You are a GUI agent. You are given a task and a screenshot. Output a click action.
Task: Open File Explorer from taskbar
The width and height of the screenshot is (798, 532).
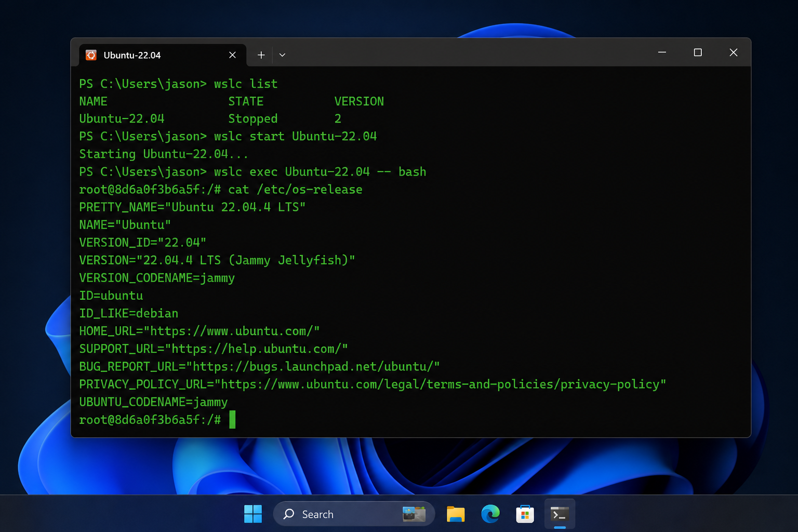coord(456,514)
